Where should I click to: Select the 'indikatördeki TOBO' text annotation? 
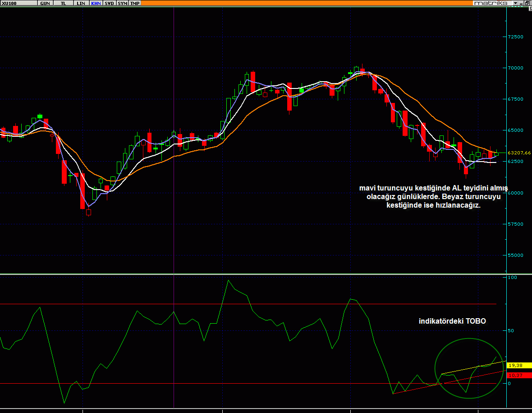(452, 321)
